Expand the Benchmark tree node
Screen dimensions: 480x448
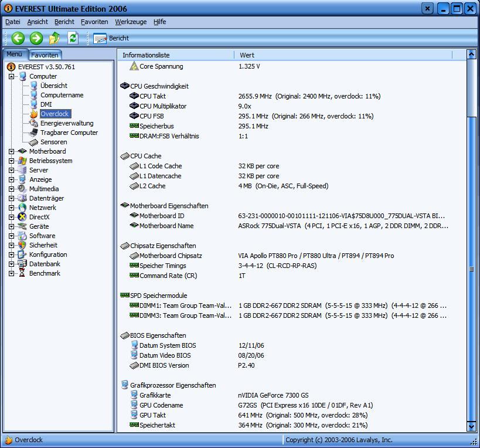[11, 273]
